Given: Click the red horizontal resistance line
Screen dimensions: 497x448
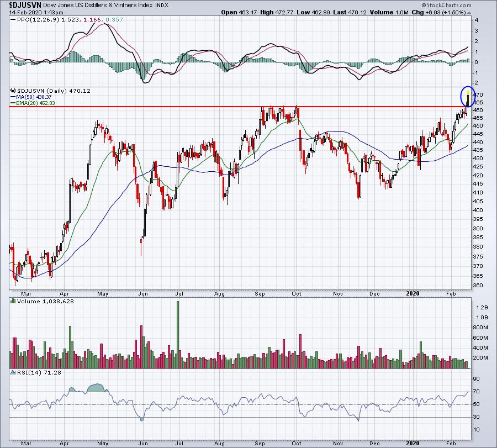Looking at the screenshot, I should click(235, 107).
